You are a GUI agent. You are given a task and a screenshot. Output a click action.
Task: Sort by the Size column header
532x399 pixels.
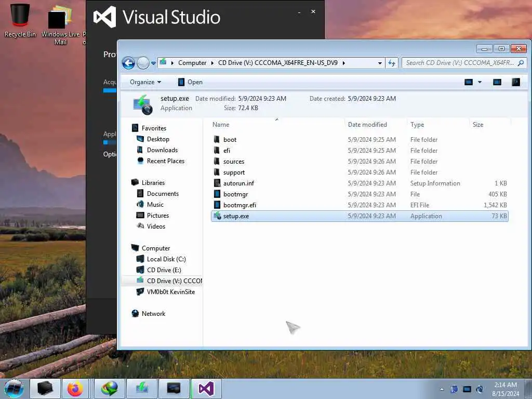click(478, 125)
